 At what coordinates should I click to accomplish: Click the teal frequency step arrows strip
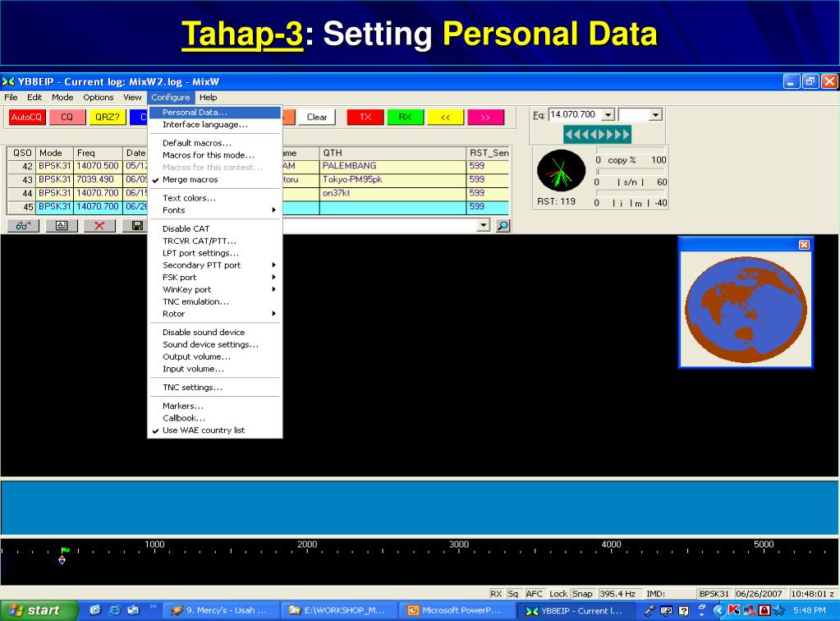(597, 134)
